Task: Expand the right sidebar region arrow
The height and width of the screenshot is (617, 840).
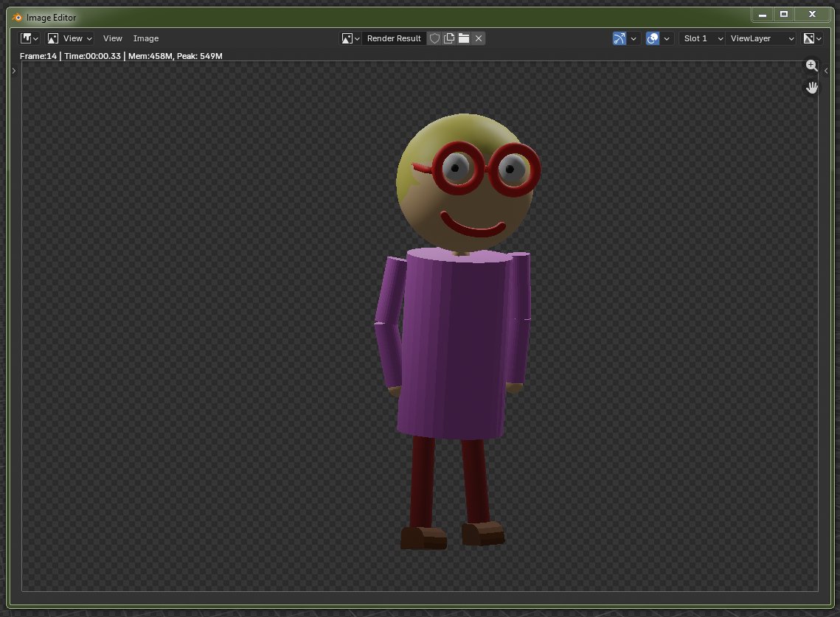Action: coord(826,71)
